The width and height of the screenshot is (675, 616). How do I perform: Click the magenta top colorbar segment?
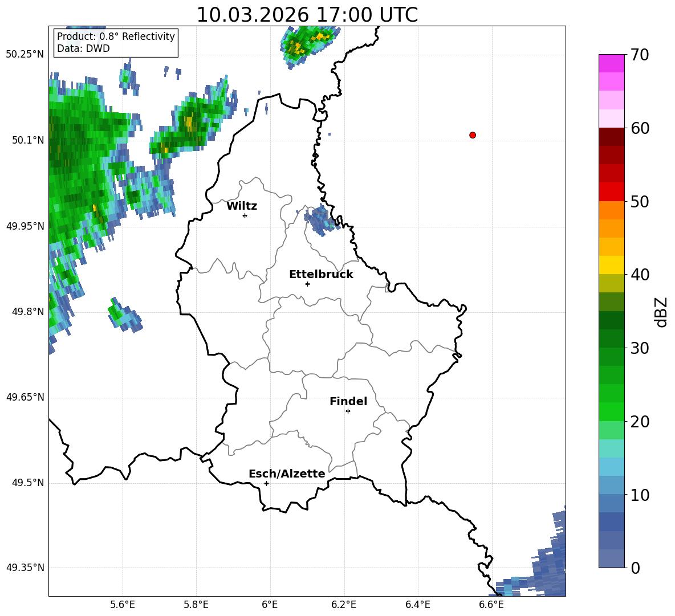[611, 63]
